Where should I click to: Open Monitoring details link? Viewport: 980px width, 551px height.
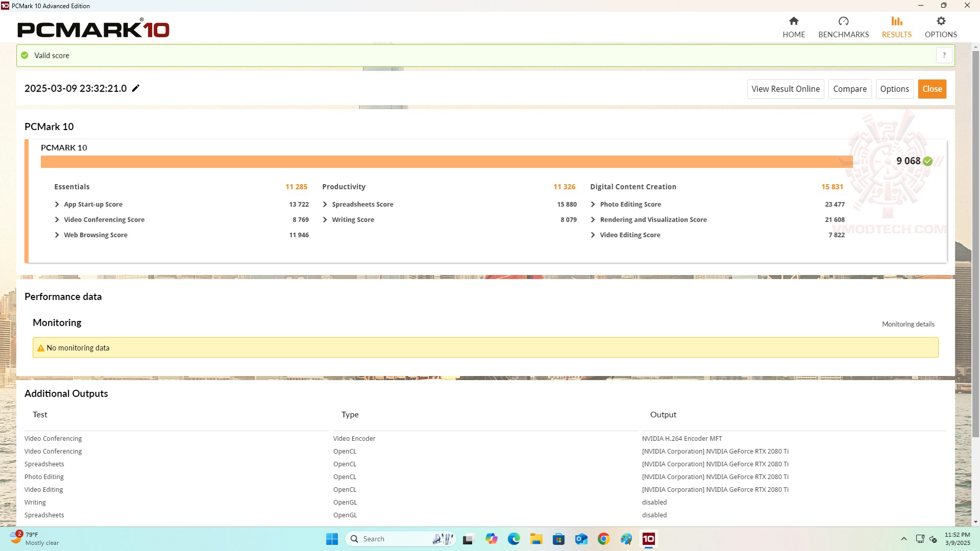coord(908,324)
